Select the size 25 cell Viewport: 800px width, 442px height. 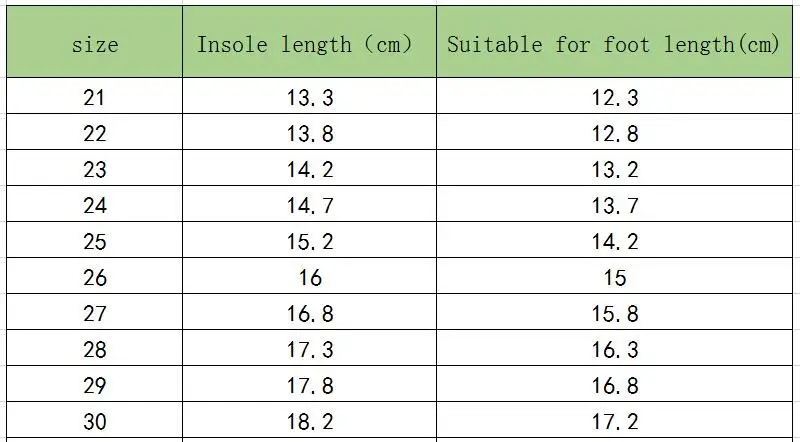coord(95,242)
